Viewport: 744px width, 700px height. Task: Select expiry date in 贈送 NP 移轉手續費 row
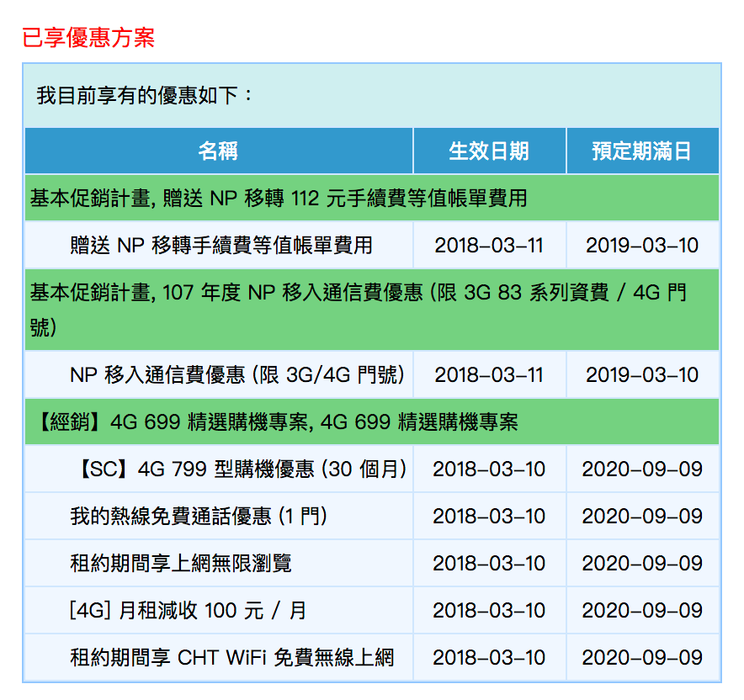click(642, 245)
